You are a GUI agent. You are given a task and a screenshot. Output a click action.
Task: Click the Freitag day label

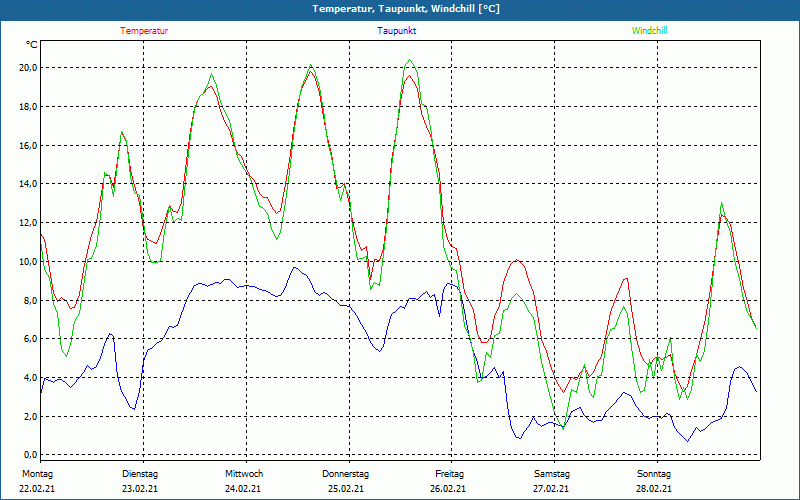(449, 474)
